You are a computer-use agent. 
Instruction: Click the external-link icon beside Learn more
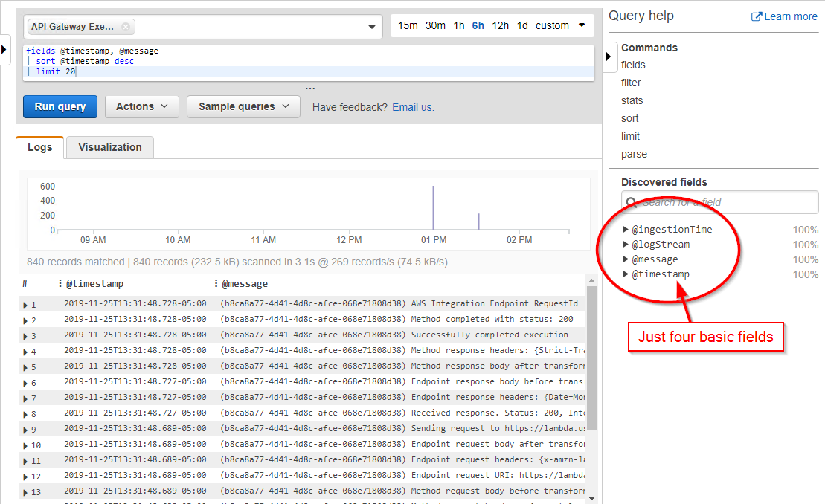click(x=755, y=16)
